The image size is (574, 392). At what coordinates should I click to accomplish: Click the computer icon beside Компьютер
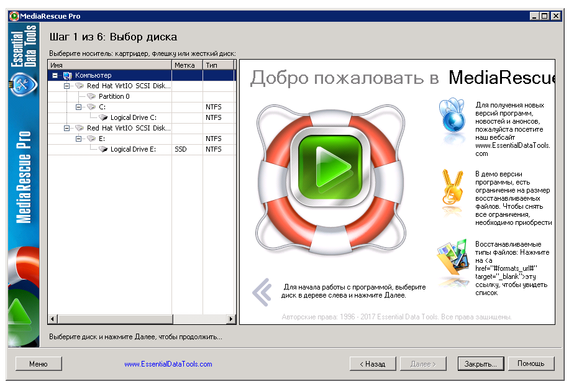[x=68, y=76]
